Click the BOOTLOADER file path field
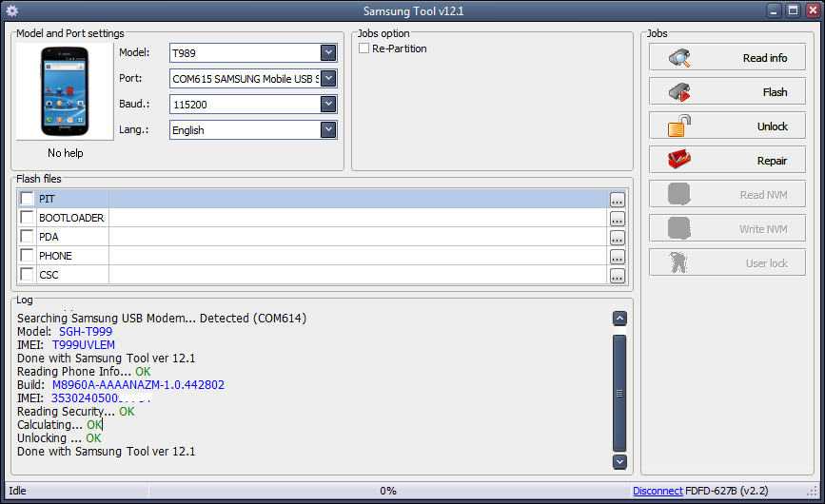825x504 pixels. tap(358, 218)
